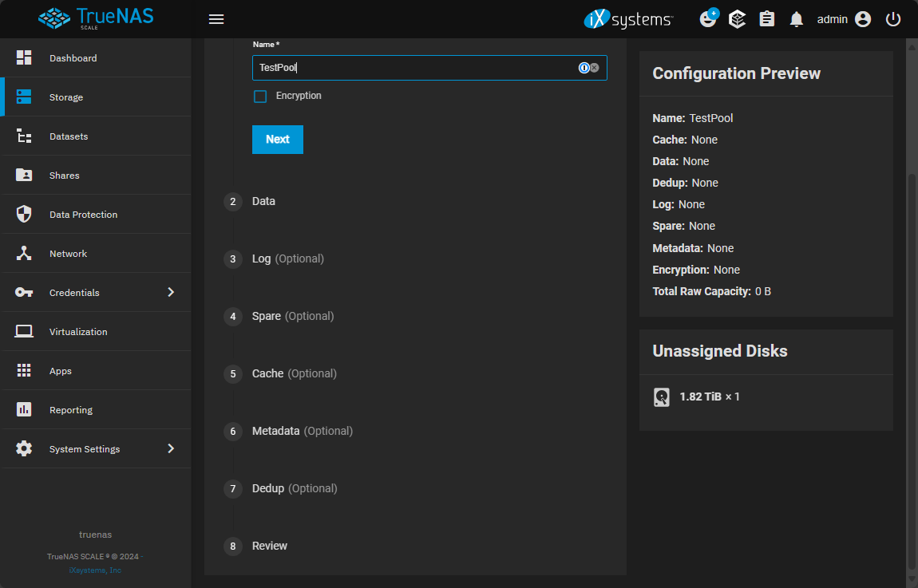Open Datasets menu item
This screenshot has height=588, width=918.
pyautogui.click(x=97, y=136)
